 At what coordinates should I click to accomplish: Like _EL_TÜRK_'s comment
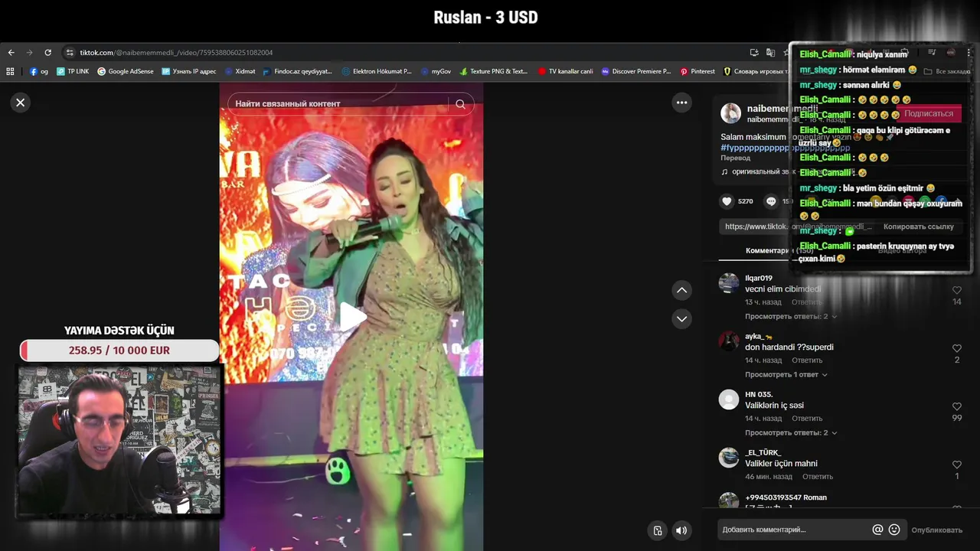[957, 465]
